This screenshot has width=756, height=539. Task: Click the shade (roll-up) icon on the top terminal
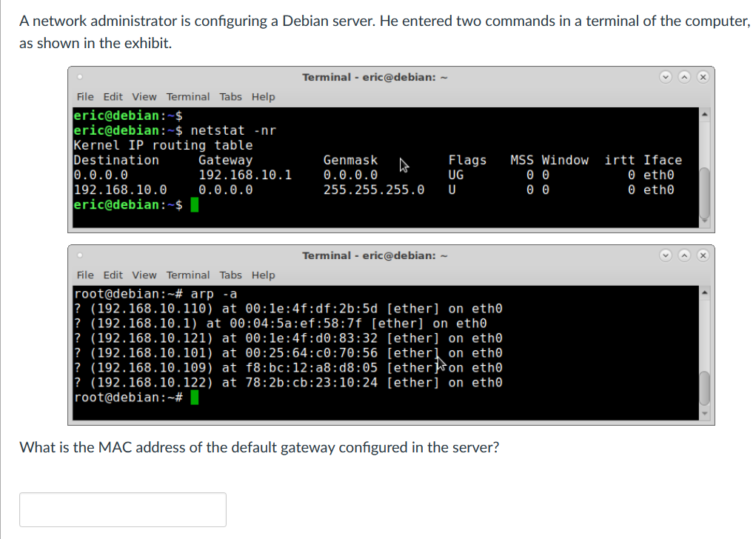684,77
